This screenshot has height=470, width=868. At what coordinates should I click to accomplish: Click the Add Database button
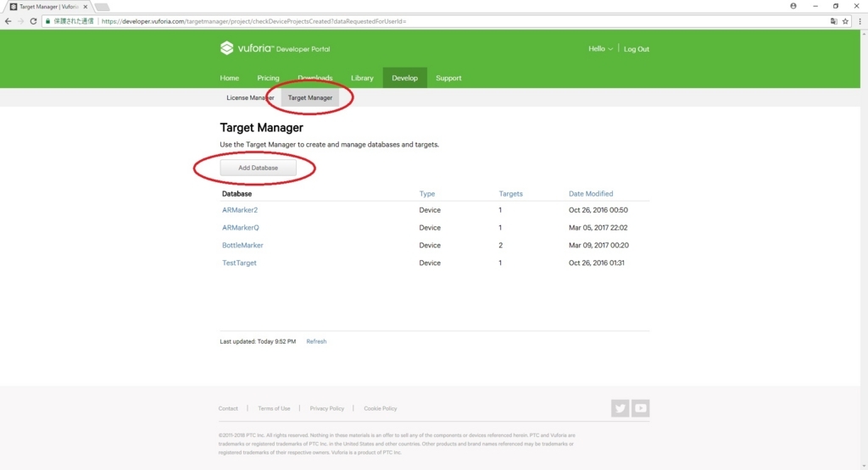[x=258, y=168]
